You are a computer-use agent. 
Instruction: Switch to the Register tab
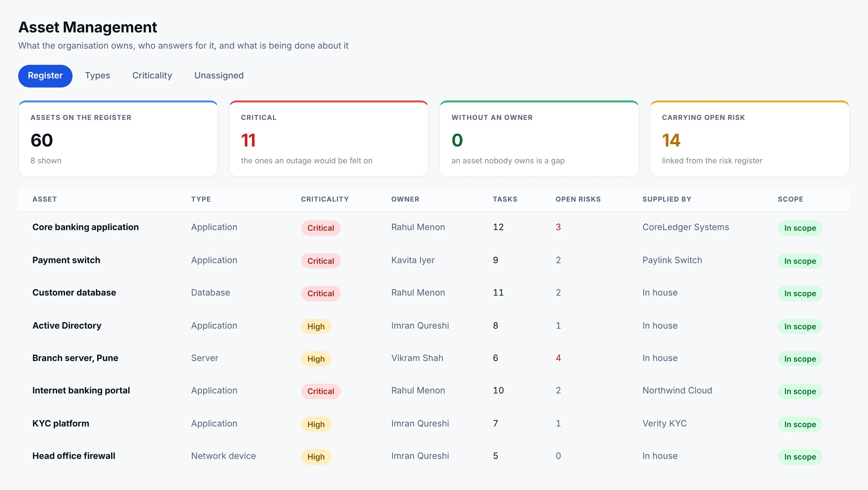pos(45,76)
